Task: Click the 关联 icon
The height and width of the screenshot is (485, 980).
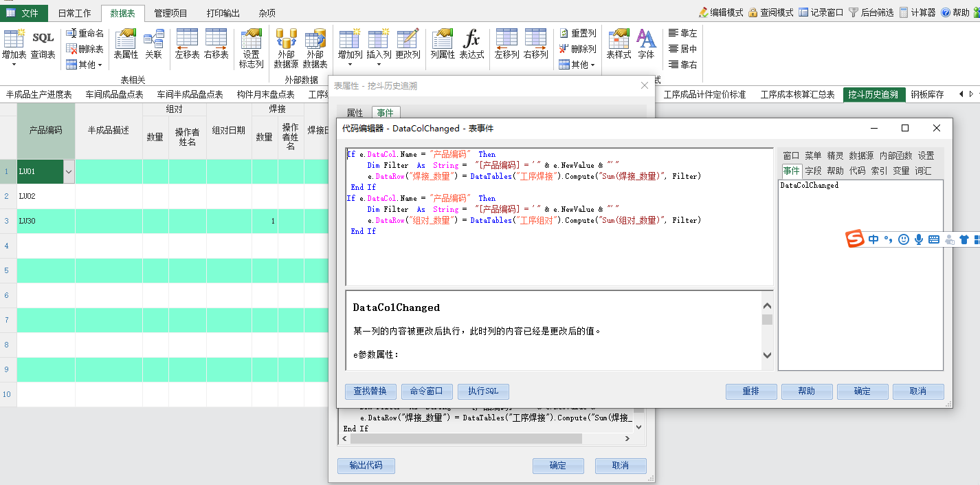Action: pyautogui.click(x=153, y=43)
